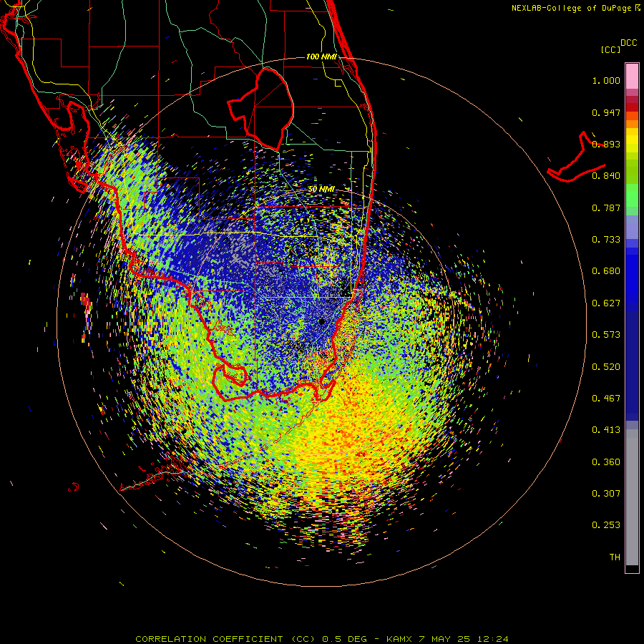Click the 0.947 colorbar label
Viewport: 644px width, 644px height.
tap(606, 112)
